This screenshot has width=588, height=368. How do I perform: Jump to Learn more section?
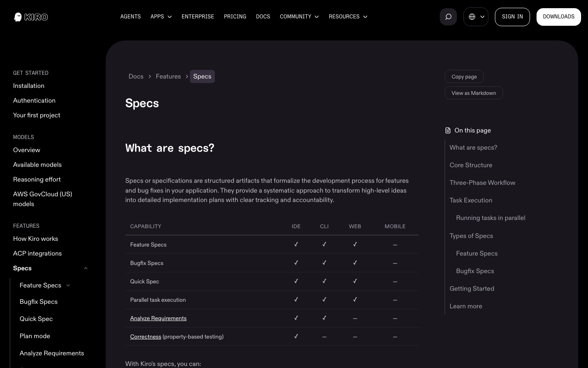pyautogui.click(x=465, y=306)
